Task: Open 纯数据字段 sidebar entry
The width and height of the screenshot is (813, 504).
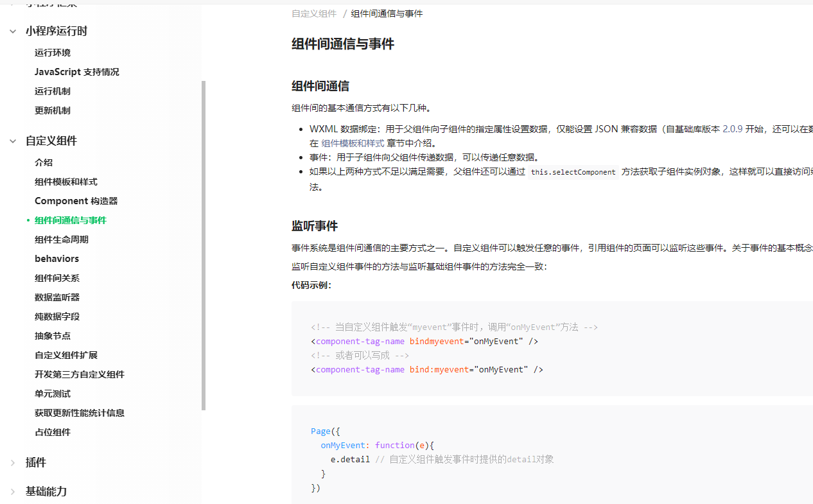Action: [57, 317]
